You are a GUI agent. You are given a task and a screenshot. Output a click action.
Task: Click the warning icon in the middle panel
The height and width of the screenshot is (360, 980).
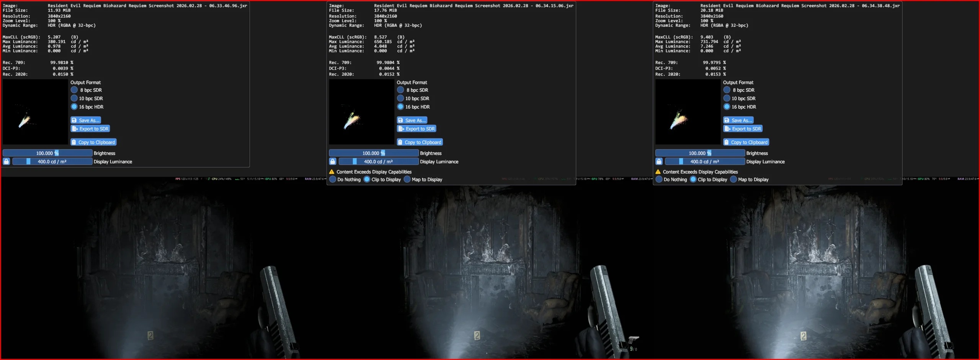click(332, 172)
